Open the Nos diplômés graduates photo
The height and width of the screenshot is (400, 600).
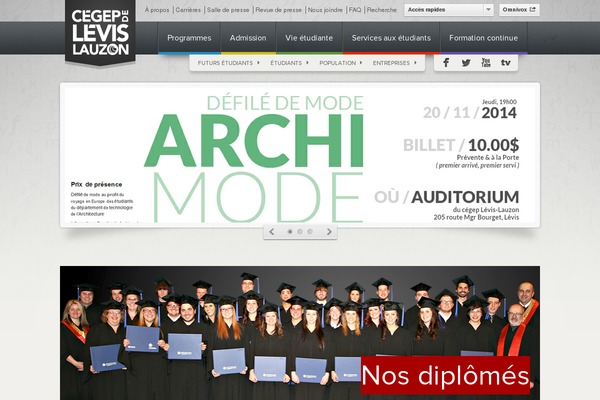pos(300,333)
